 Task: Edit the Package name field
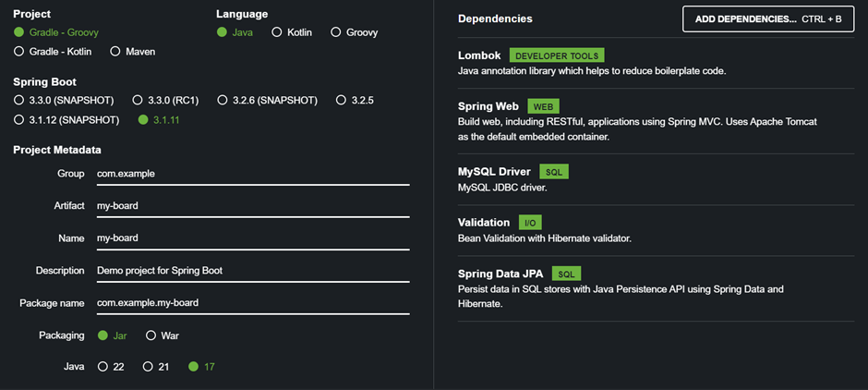point(253,303)
